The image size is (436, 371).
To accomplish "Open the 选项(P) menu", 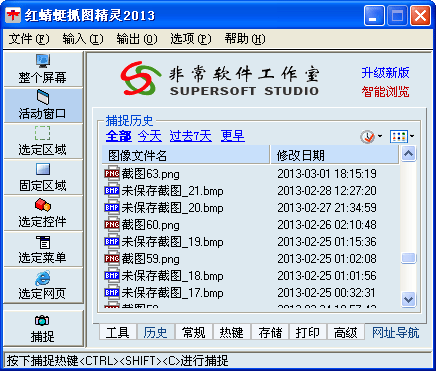I will 191,39.
